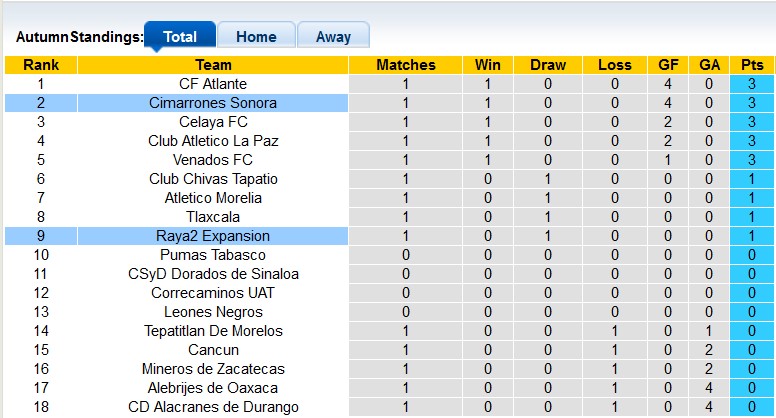
Task: Click the Matches column header
Action: click(x=406, y=65)
